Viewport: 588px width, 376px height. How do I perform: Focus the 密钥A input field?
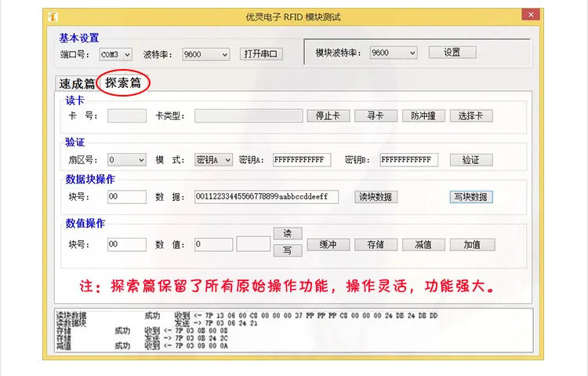(x=302, y=160)
